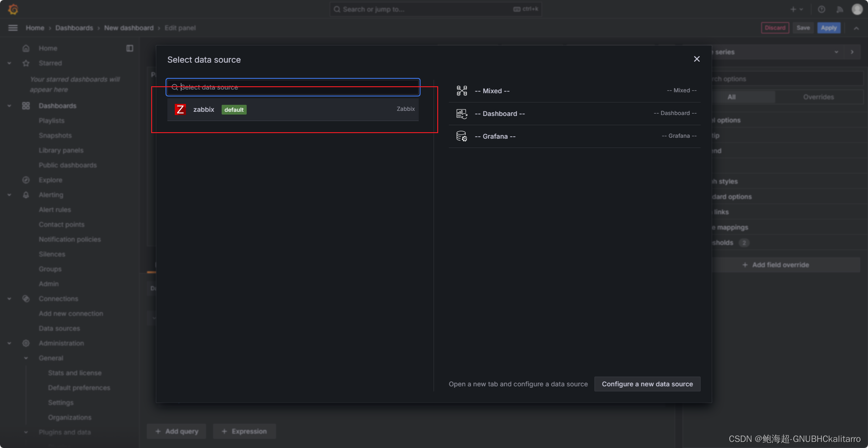The image size is (868, 448).
Task: Click Add field override button
Action: pyautogui.click(x=775, y=265)
